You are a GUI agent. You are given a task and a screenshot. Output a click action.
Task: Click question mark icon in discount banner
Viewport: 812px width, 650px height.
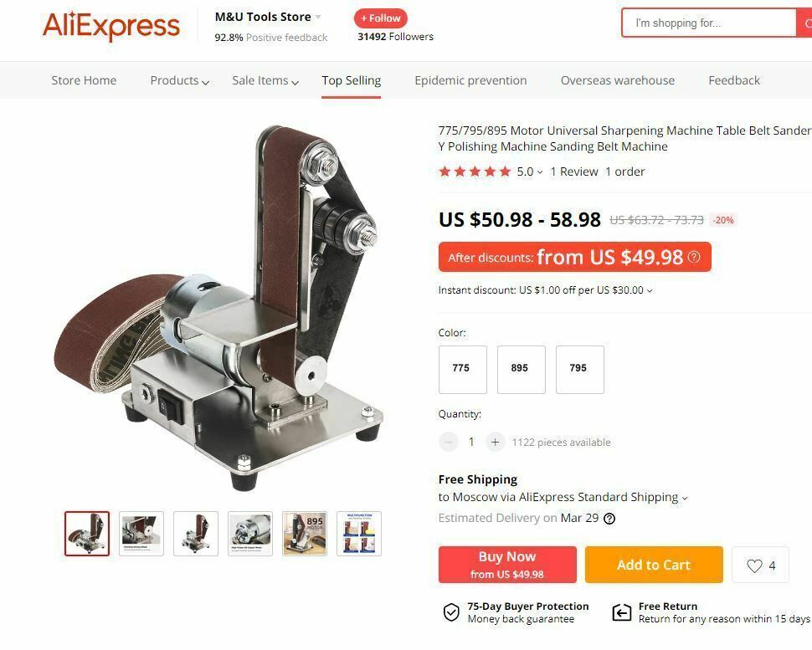(x=694, y=257)
